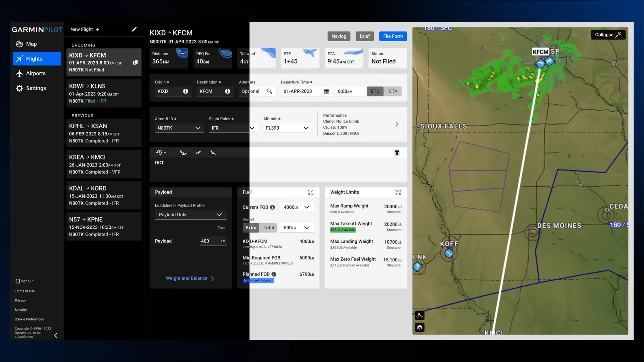Click the Payload 400 LB input field
The image size is (644, 362).
213,241
